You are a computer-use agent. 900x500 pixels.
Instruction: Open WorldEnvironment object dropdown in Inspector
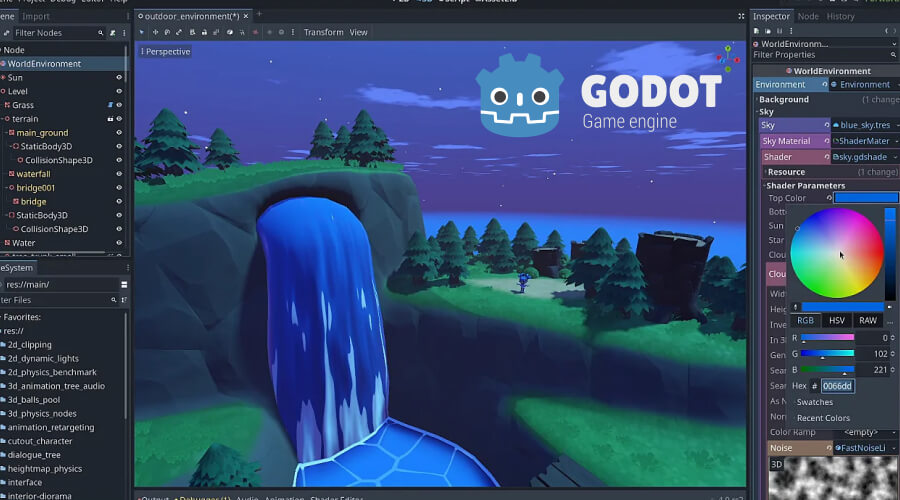(x=893, y=44)
